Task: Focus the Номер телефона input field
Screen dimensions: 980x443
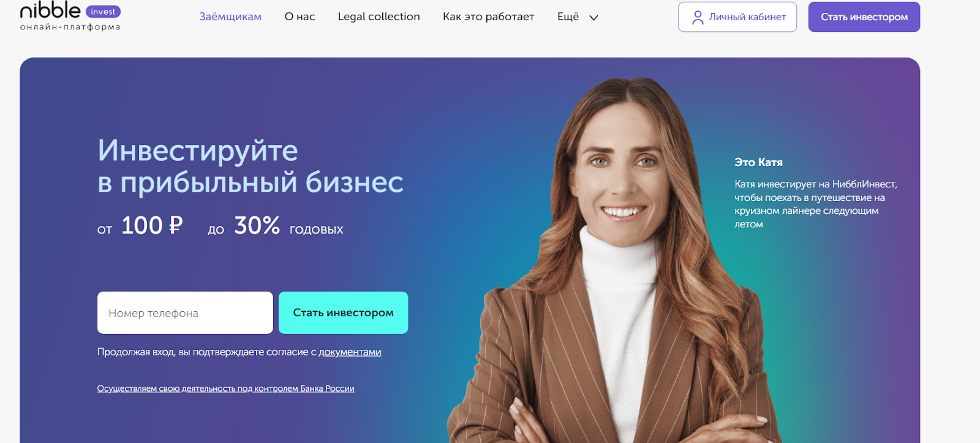Action: pos(185,312)
